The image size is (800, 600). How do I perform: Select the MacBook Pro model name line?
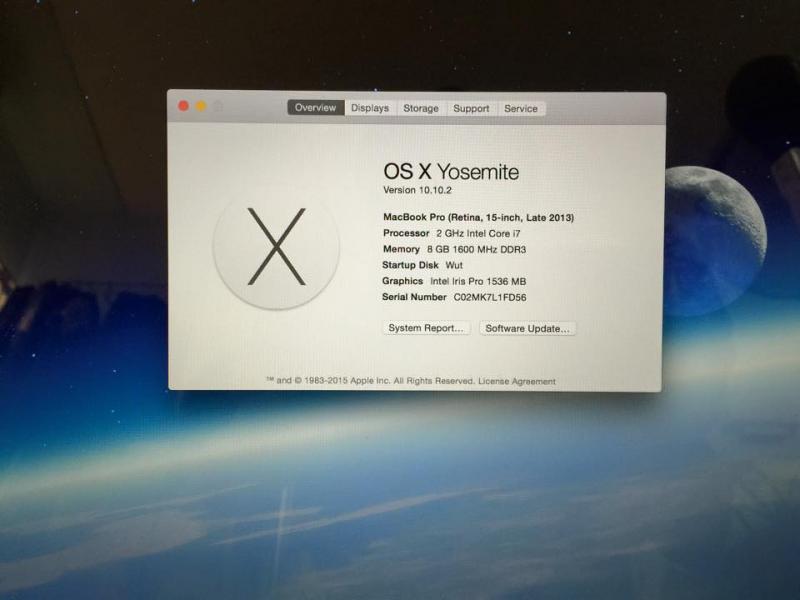[478, 217]
